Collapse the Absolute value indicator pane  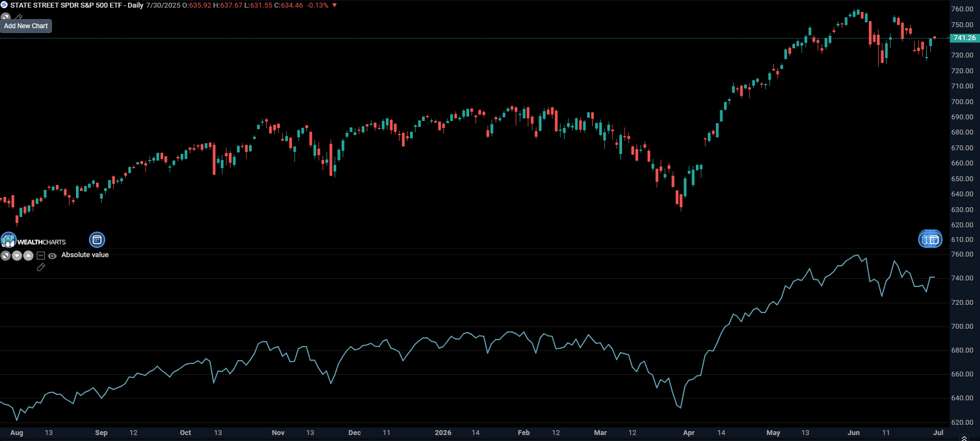(x=41, y=255)
